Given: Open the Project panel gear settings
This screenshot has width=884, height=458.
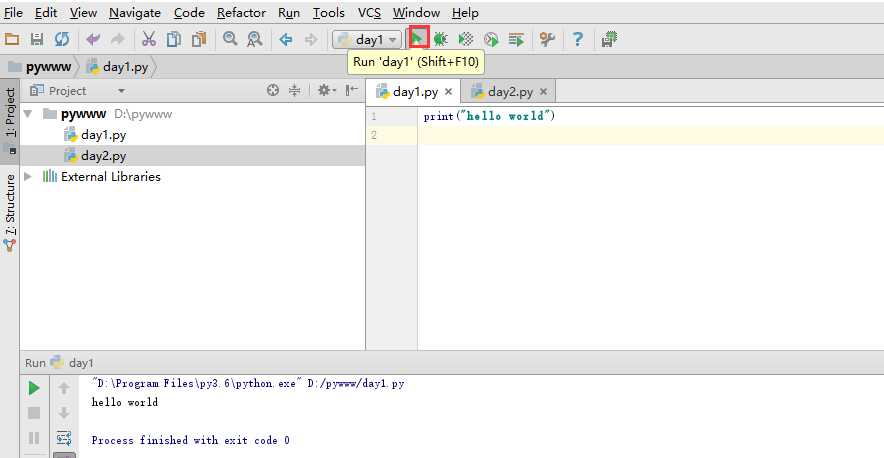Looking at the screenshot, I should pyautogui.click(x=326, y=90).
